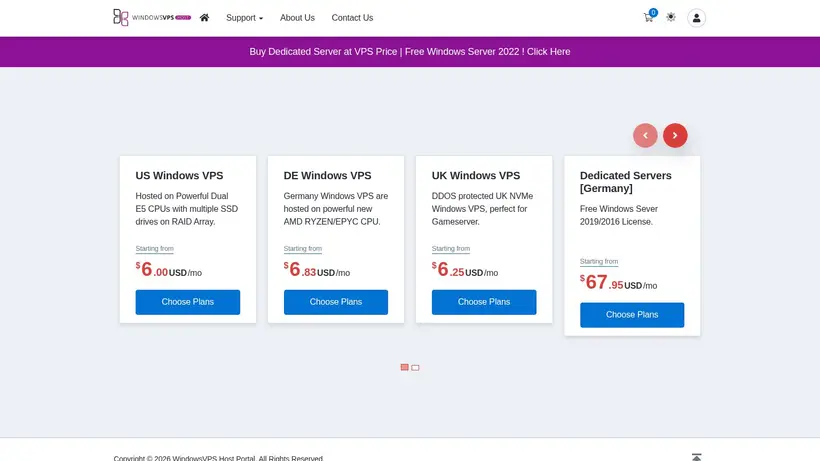Go to next carousel slide

(675, 135)
